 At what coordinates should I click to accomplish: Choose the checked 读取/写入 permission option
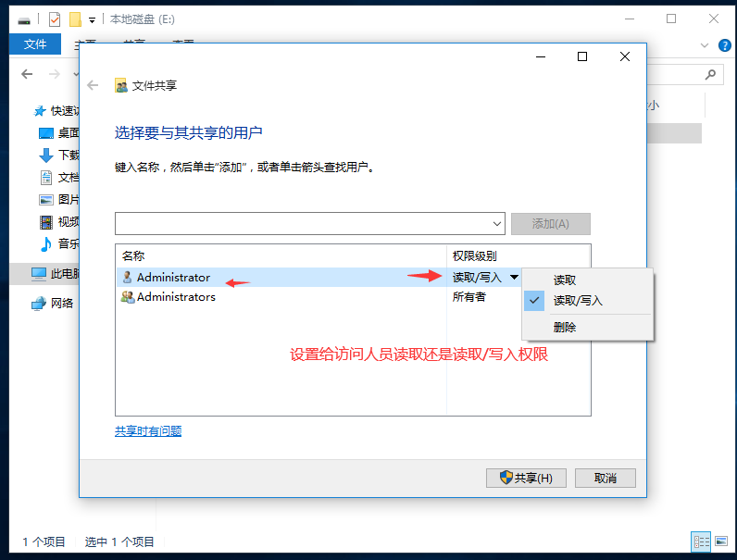tap(578, 301)
